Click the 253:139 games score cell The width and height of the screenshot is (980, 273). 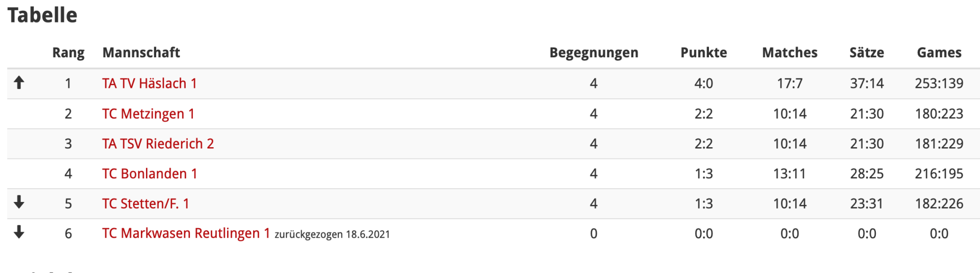click(939, 83)
